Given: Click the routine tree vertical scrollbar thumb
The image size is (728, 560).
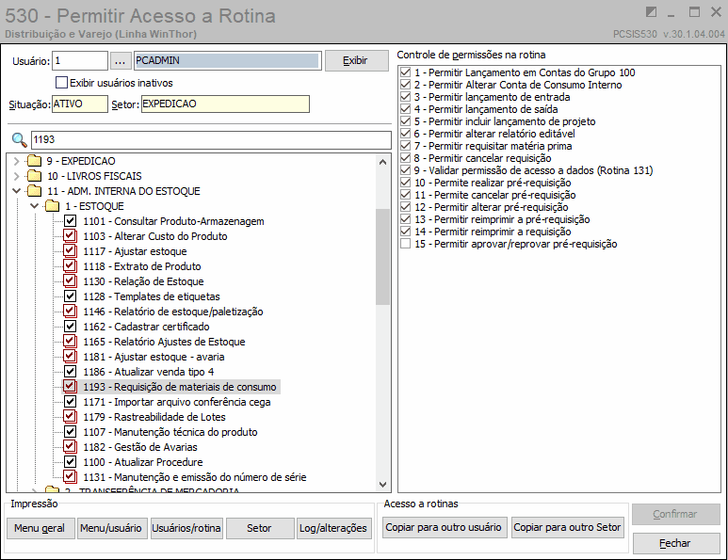Looking at the screenshot, I should (x=382, y=257).
